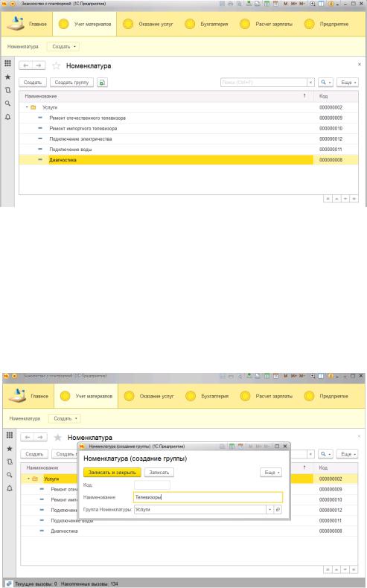The width and height of the screenshot is (367, 588).
Task: Click status bar icon beside Текущие вызовы
Action: point(8,584)
